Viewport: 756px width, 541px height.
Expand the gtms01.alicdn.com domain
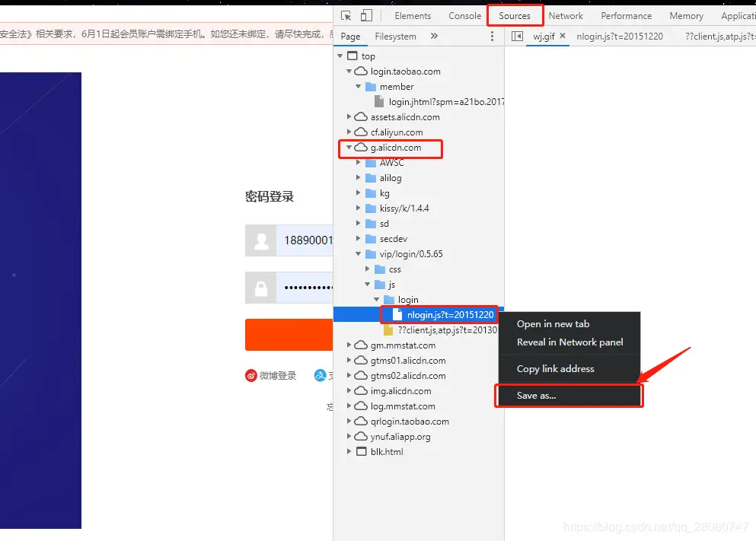pos(349,361)
